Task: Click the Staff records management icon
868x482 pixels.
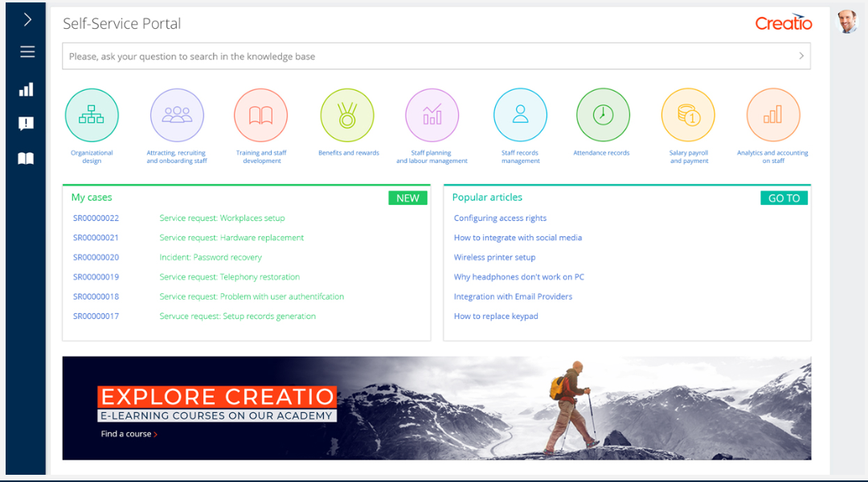Action: 520,116
